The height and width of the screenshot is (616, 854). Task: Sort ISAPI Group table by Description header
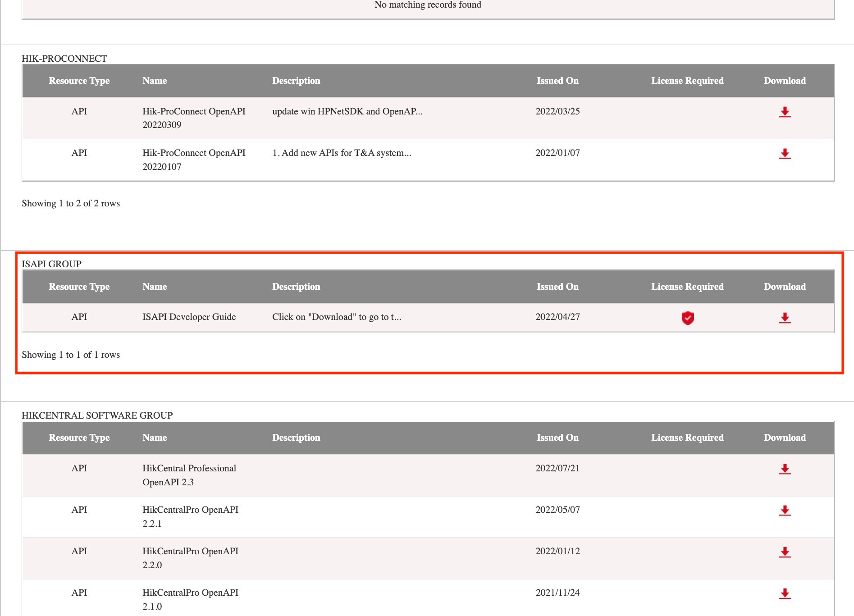296,287
